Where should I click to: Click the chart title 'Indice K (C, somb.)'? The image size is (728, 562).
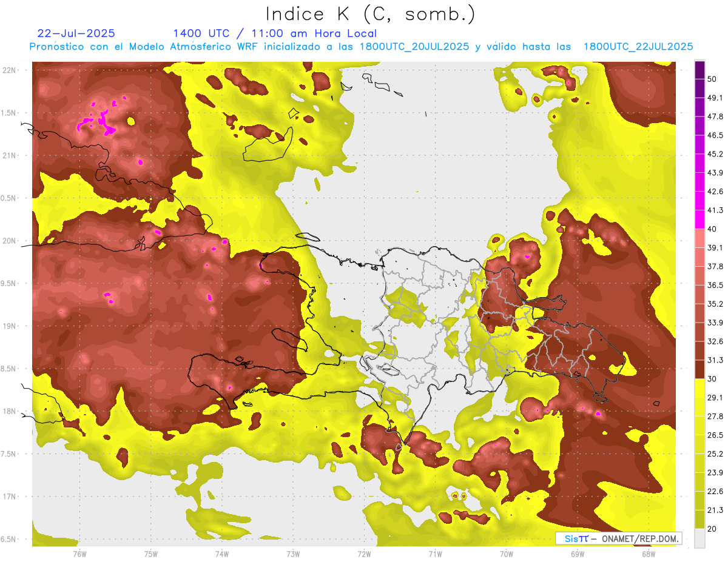pos(371,14)
